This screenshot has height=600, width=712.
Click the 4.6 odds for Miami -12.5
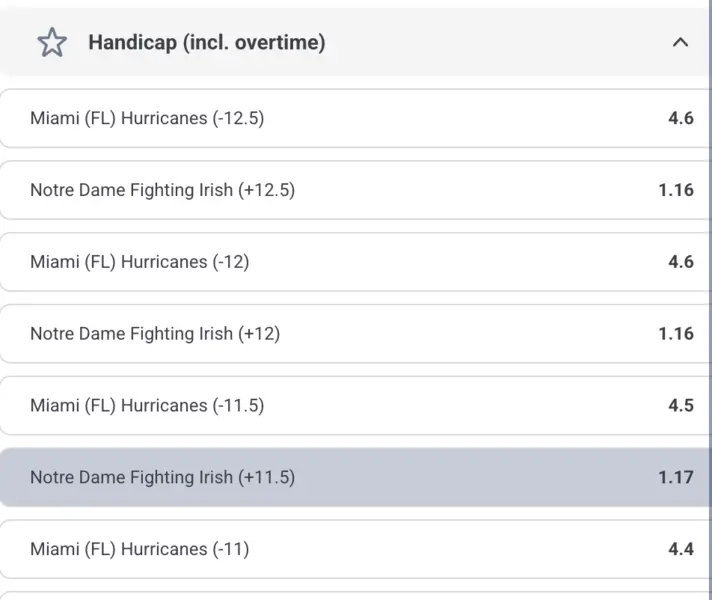tap(680, 118)
